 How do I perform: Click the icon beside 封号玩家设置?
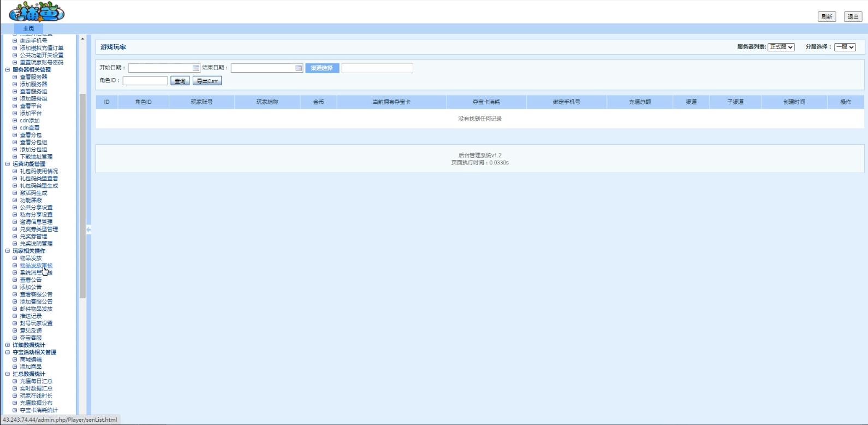[x=15, y=323]
